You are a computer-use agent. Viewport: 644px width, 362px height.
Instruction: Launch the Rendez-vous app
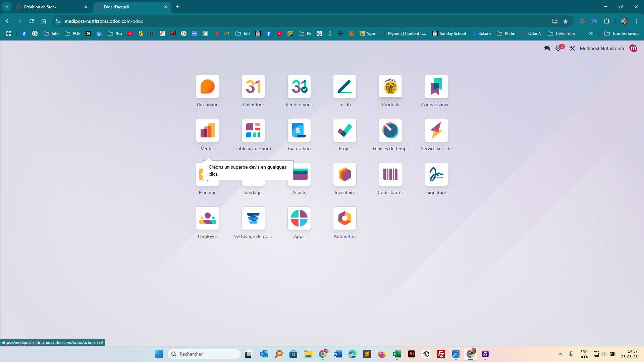[299, 86]
